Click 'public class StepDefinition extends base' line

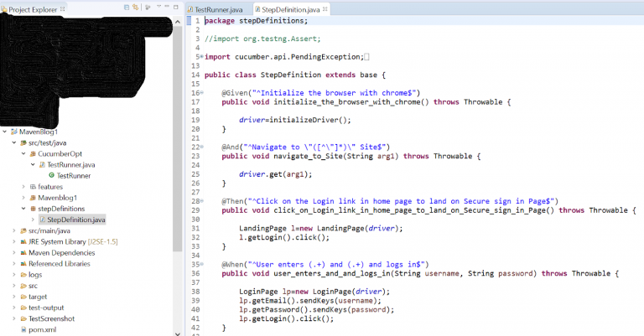(x=295, y=75)
